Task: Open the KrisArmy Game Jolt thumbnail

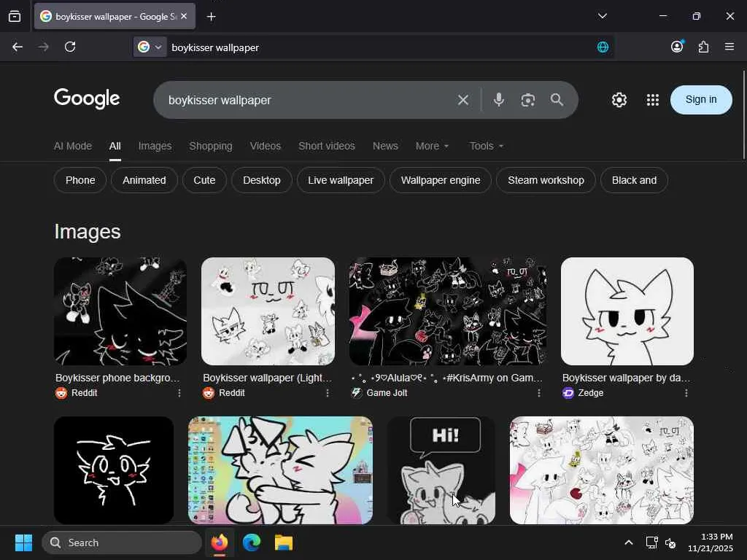Action: point(448,311)
